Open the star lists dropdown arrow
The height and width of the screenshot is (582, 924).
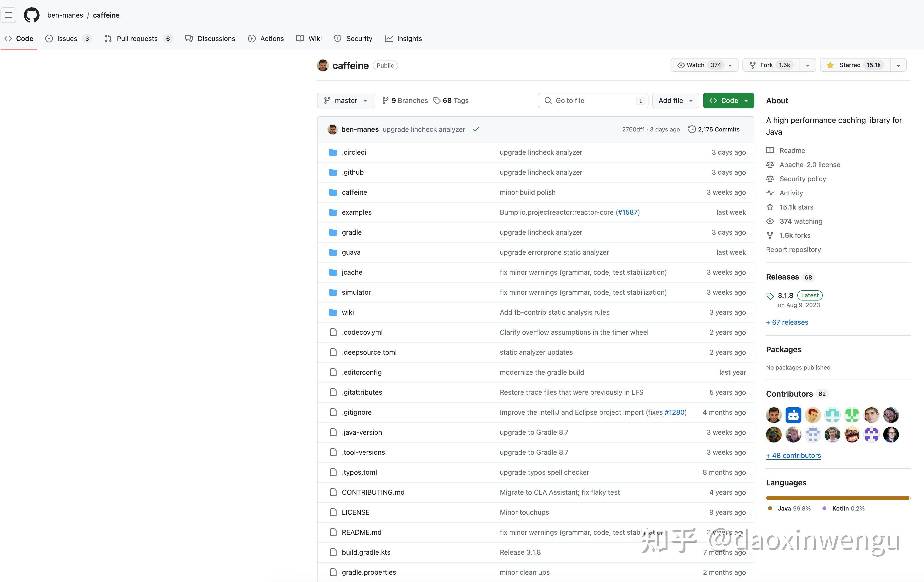coord(898,65)
